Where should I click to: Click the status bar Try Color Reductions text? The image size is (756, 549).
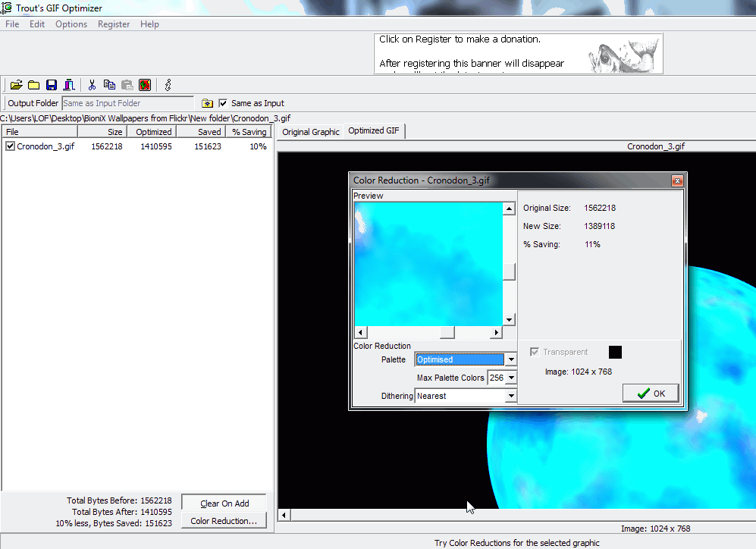click(517, 543)
